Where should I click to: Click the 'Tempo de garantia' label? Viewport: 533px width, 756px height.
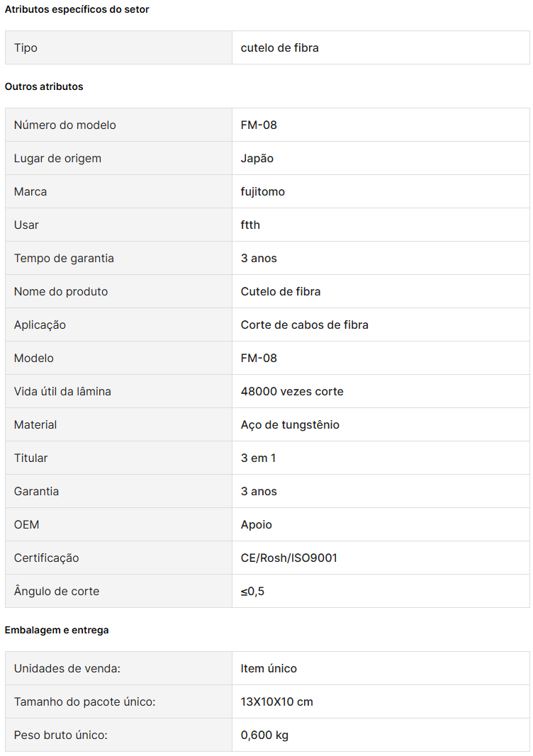[x=64, y=258]
